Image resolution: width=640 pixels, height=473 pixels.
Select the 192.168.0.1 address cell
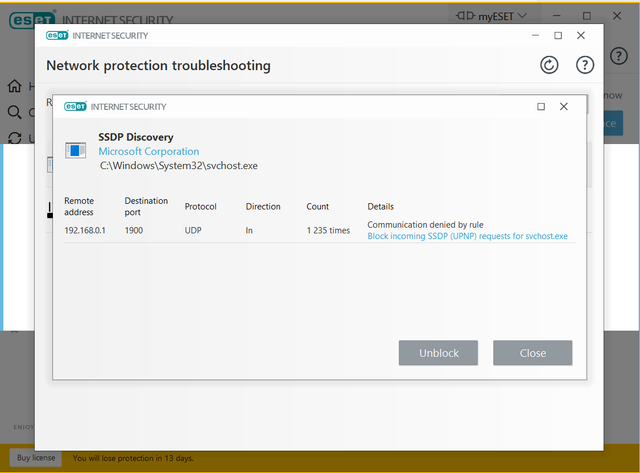click(85, 231)
